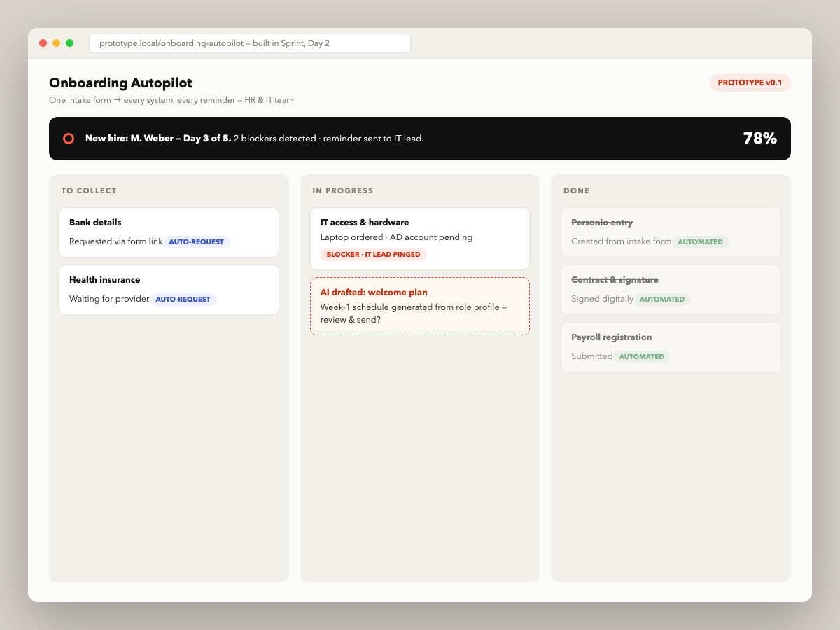This screenshot has height=630, width=840.
Task: Open the AI drafted: welcome plan card
Action: (420, 307)
